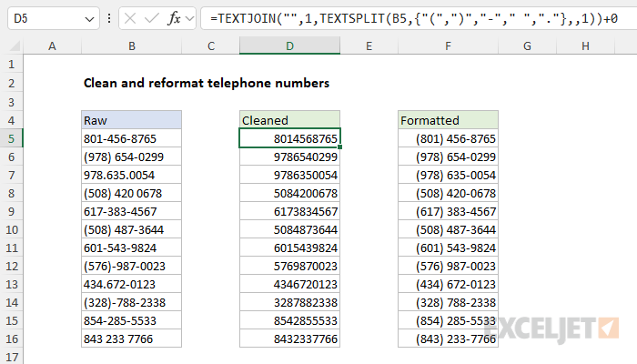Image resolution: width=637 pixels, height=364 pixels.
Task: Select row 10 header
Action: (x=11, y=229)
